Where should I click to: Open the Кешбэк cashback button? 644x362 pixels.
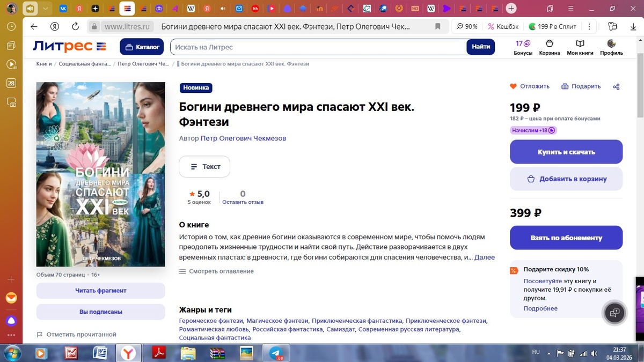[503, 26]
